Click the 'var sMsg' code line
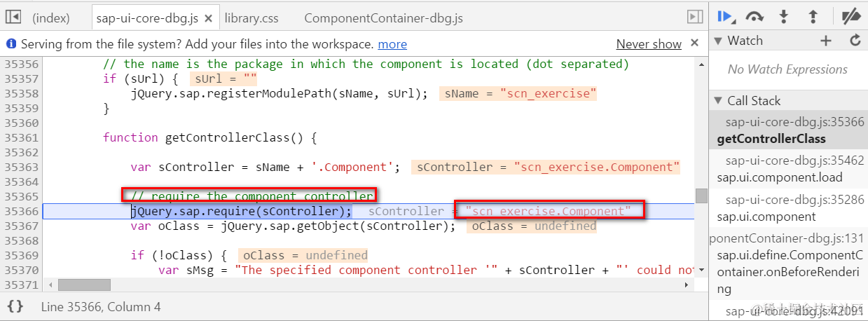The image size is (868, 321). tap(426, 271)
